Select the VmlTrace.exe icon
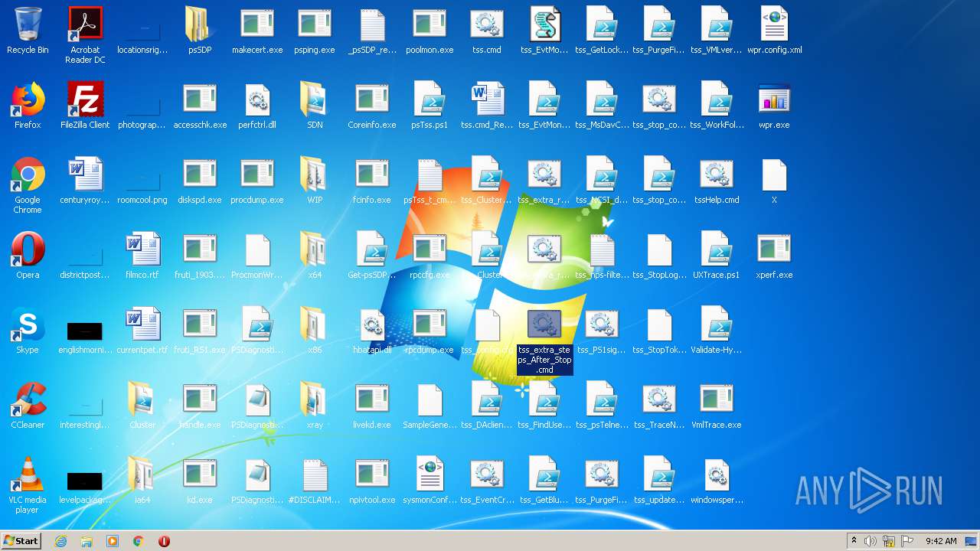The height and width of the screenshot is (551, 980). 717,406
